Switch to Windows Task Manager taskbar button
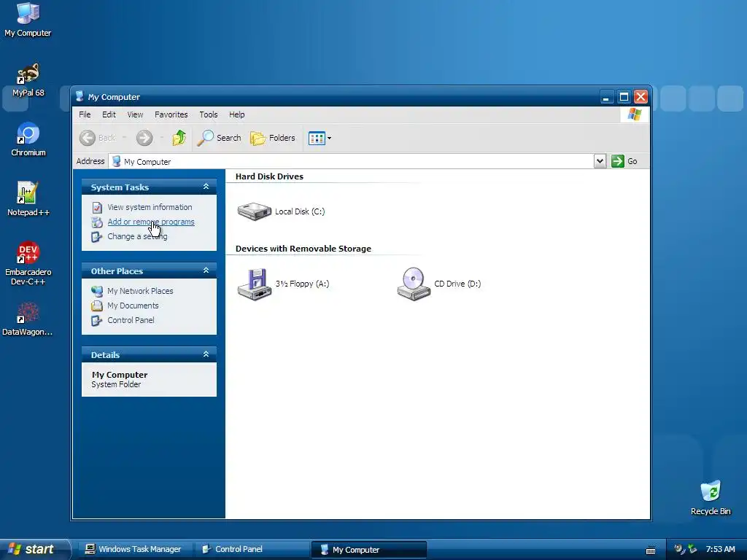 [134, 549]
